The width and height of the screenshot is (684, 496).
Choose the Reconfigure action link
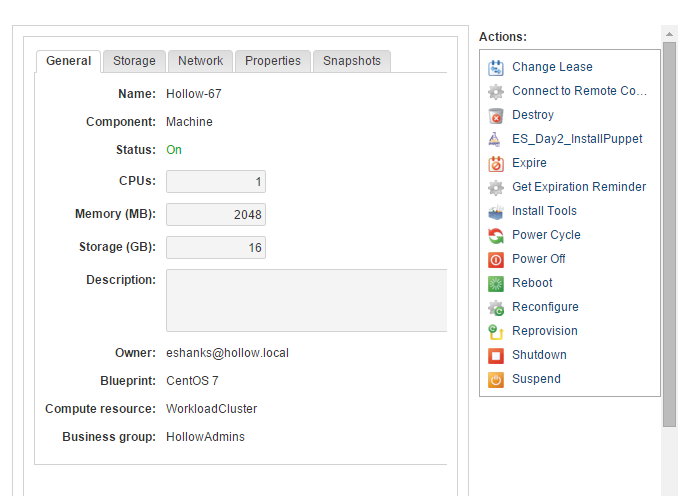pyautogui.click(x=545, y=307)
